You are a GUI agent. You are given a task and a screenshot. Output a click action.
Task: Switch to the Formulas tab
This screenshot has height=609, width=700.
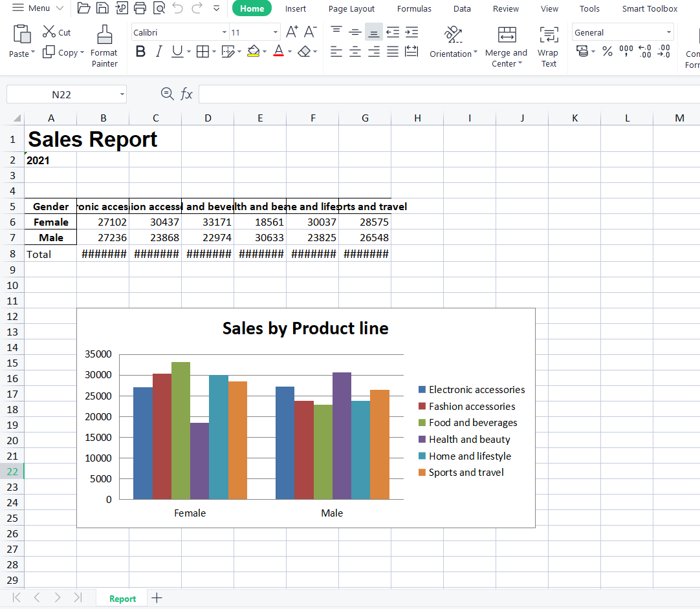tap(414, 8)
